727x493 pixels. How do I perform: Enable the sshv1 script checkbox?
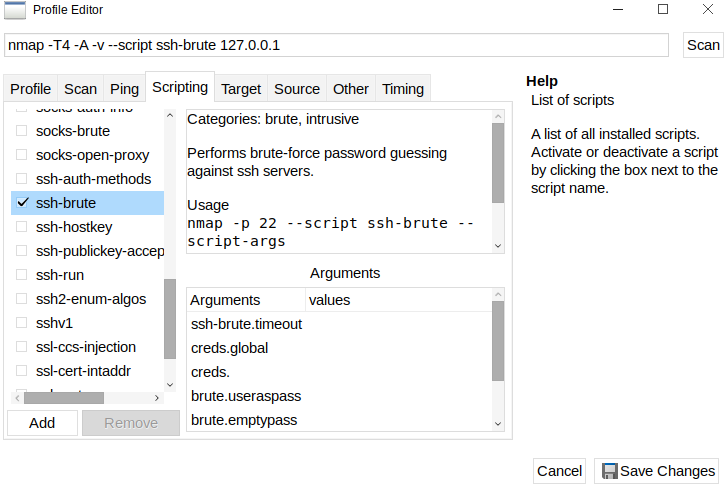(22, 323)
